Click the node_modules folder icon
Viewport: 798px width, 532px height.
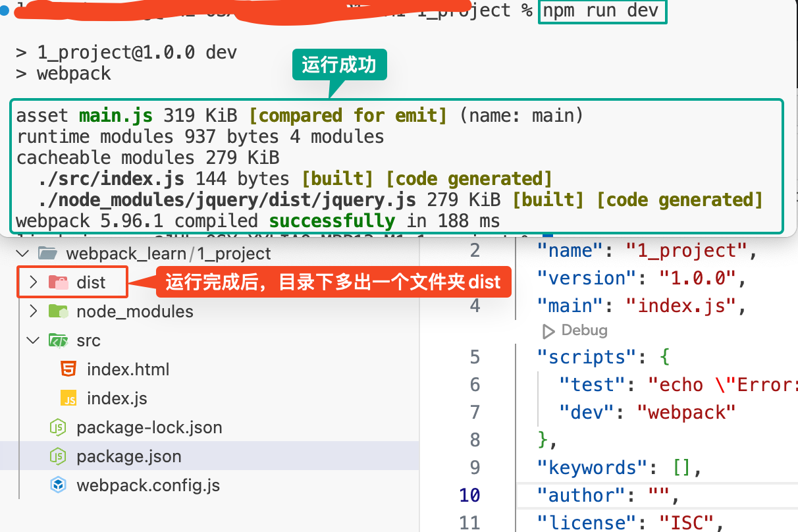click(59, 311)
